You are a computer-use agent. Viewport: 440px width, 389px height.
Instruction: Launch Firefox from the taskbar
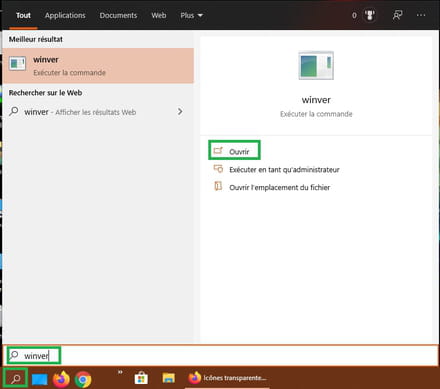pos(61,379)
